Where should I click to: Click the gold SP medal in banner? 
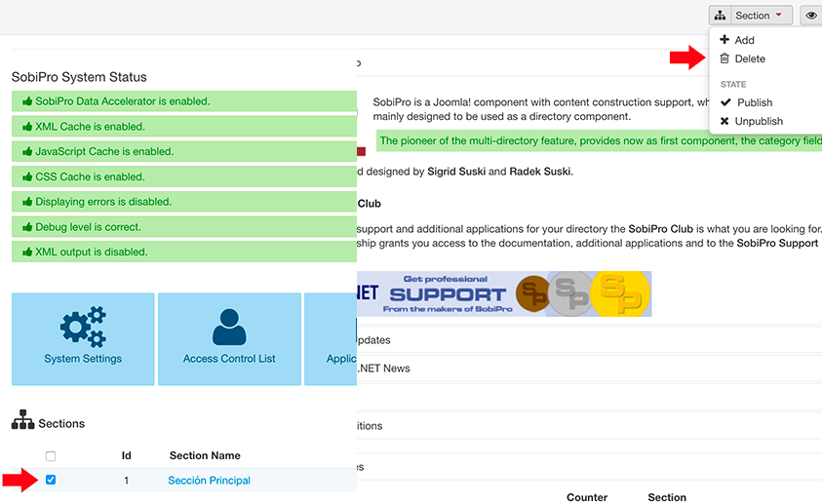[621, 293]
